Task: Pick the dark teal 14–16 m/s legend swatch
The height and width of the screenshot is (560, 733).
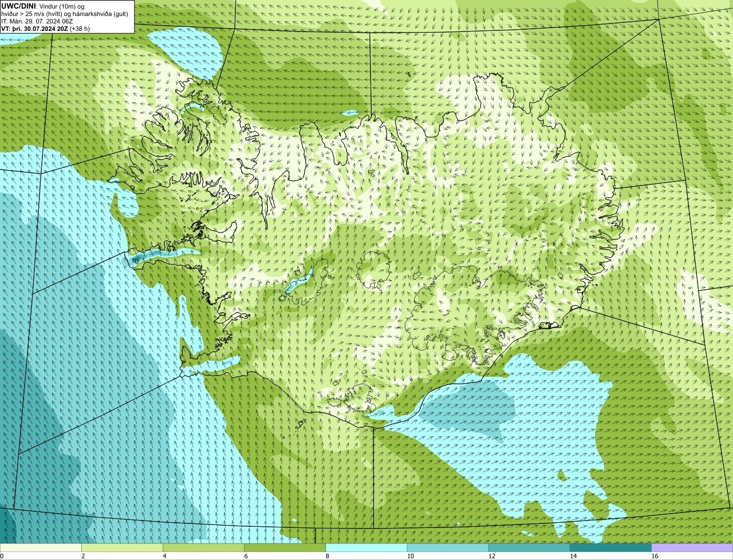Action: click(x=611, y=547)
